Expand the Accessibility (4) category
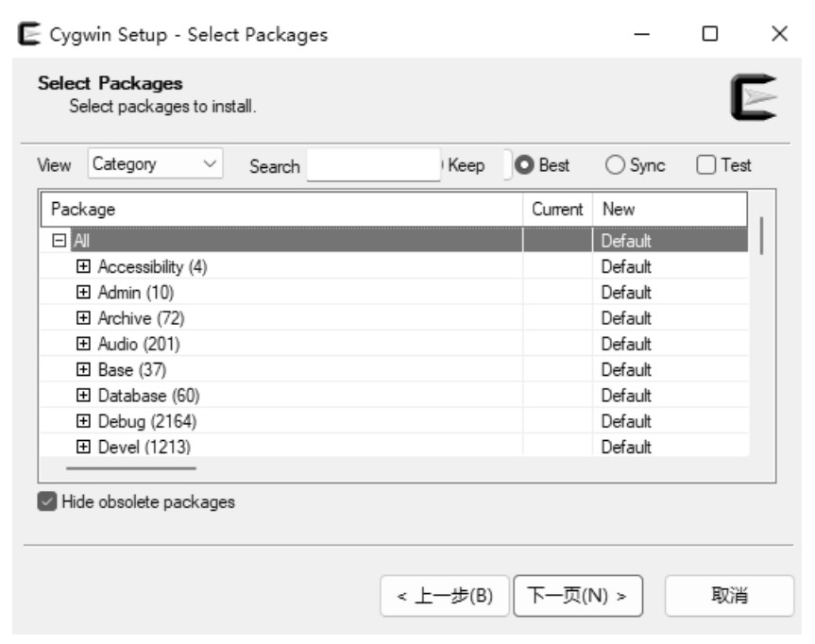This screenshot has height=644, width=815. tap(83, 266)
